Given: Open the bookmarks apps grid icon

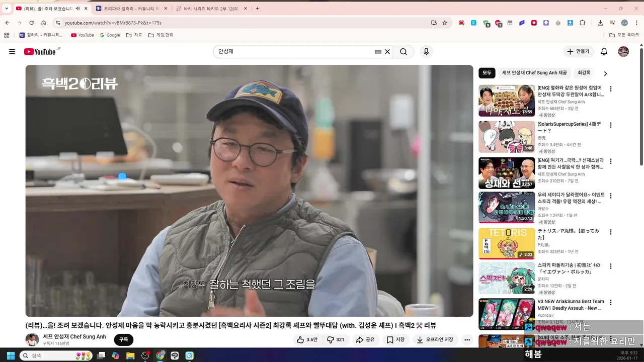Looking at the screenshot, I should (x=7, y=35).
